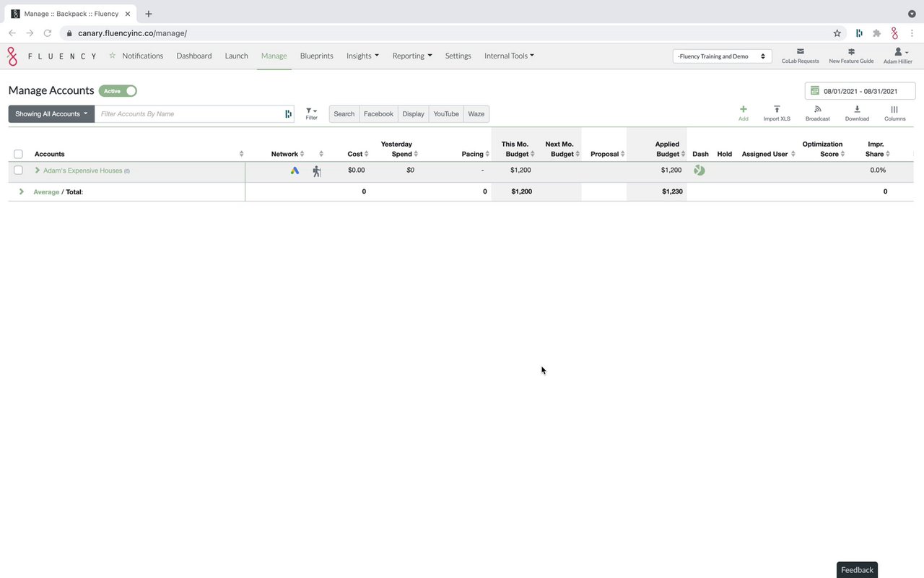Go to Notifications

(143, 56)
